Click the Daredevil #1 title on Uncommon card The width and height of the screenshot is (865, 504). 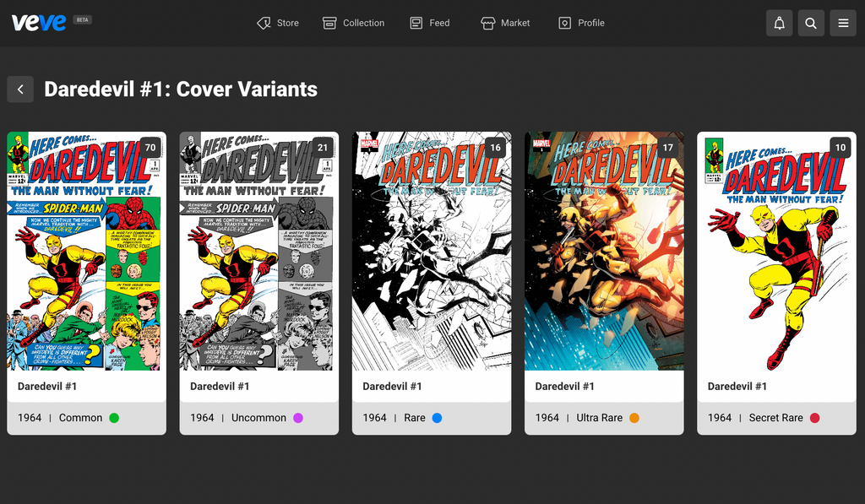(220, 387)
